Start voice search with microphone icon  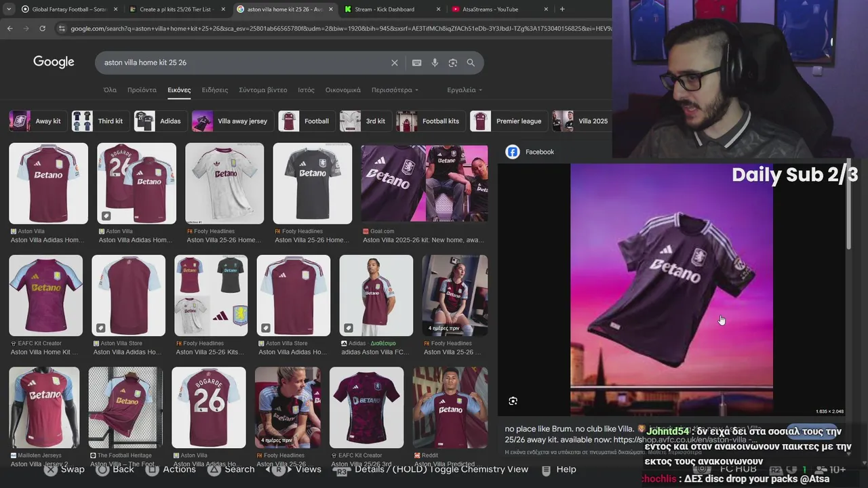point(435,62)
